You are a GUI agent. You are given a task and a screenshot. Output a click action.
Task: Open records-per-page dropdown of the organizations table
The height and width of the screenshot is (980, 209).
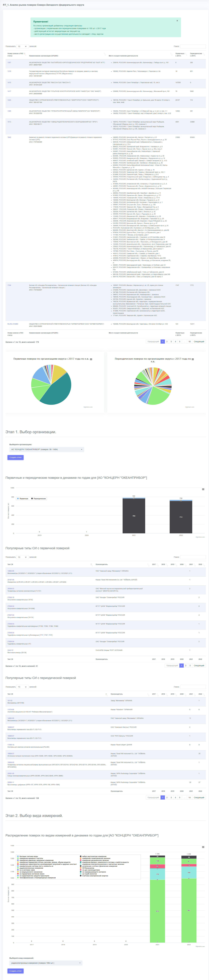click(x=22, y=46)
